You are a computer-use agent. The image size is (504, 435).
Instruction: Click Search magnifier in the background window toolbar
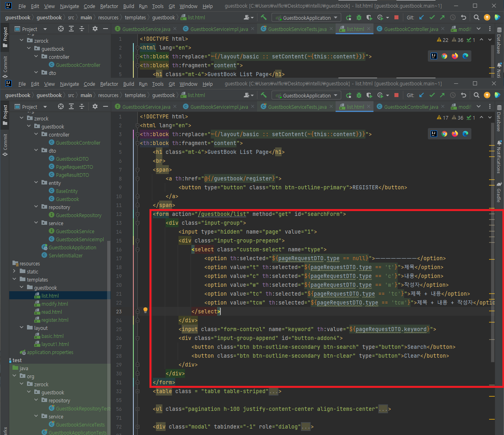point(477,17)
